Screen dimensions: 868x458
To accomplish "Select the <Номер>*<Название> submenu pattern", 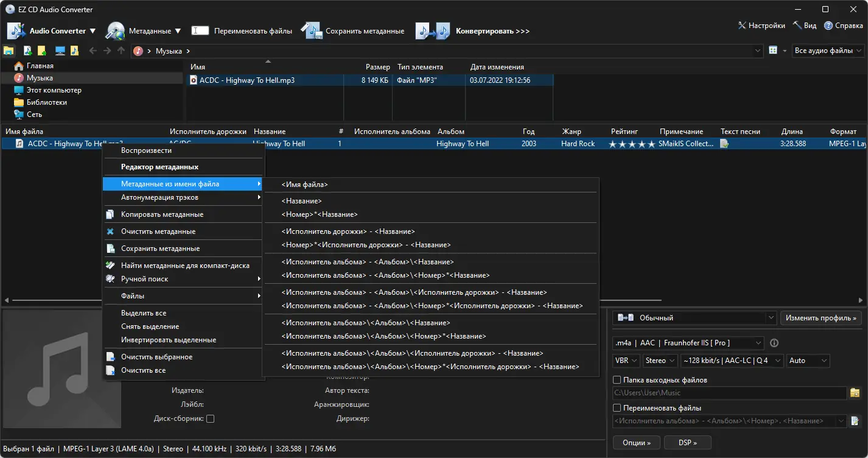I will (431, 214).
